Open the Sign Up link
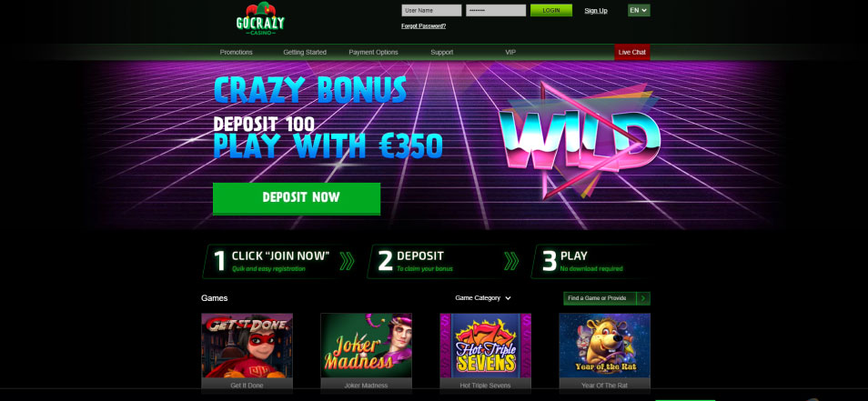This screenshot has height=401, width=868. (596, 11)
